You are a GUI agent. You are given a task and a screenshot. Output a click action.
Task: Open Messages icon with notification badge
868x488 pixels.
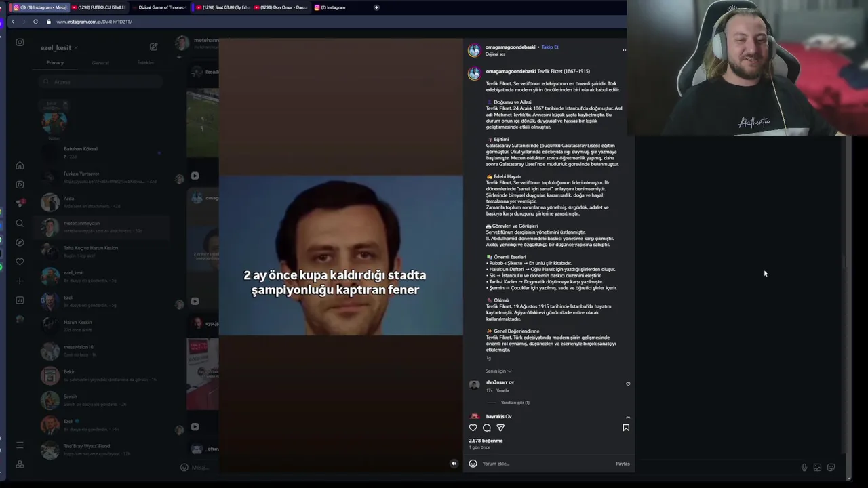(20, 203)
